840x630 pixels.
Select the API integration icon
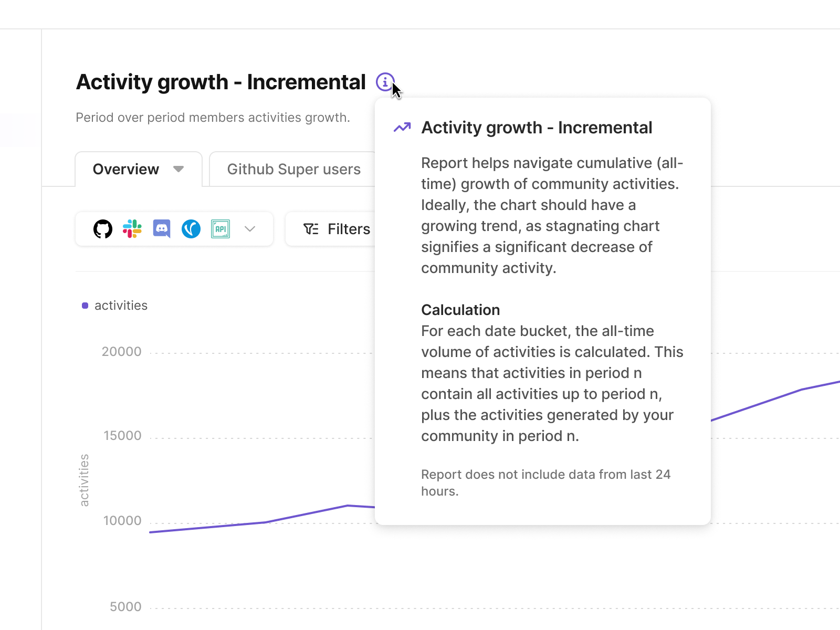click(220, 229)
